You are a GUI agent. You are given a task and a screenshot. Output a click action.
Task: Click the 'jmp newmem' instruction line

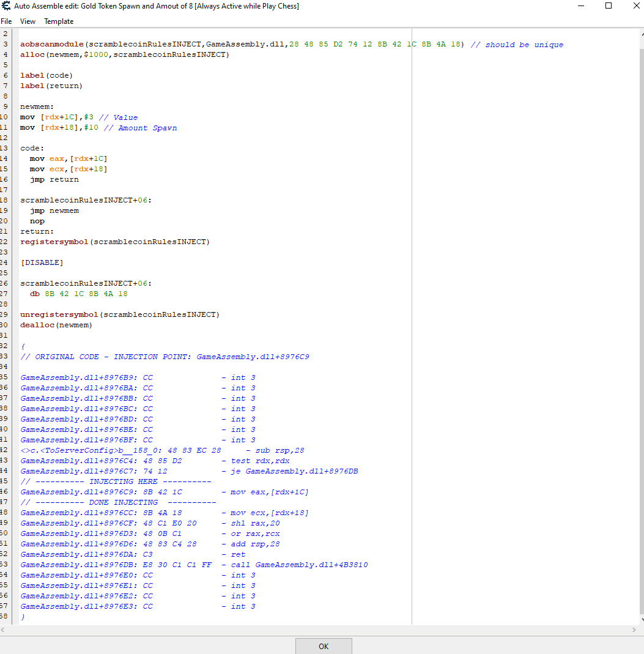(x=54, y=210)
